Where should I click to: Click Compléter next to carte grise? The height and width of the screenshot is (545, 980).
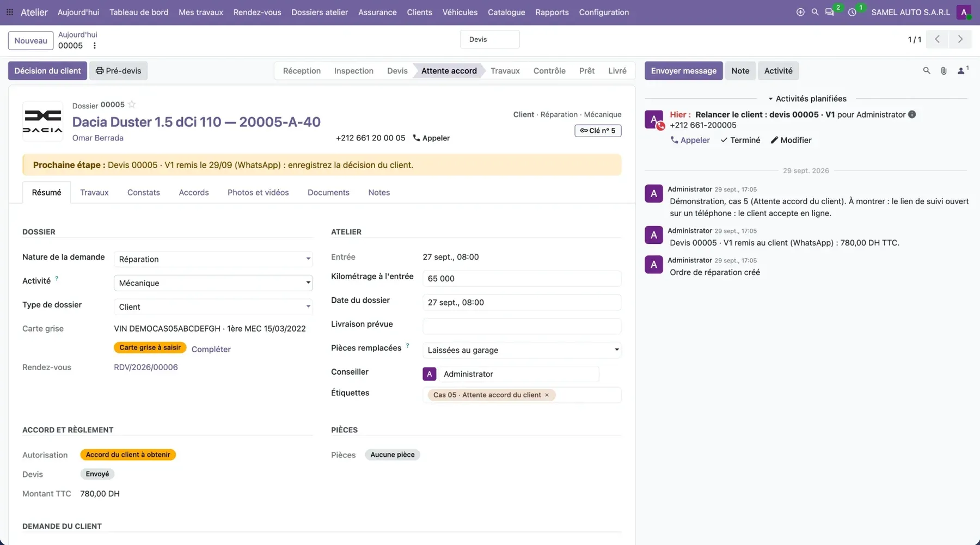point(211,349)
